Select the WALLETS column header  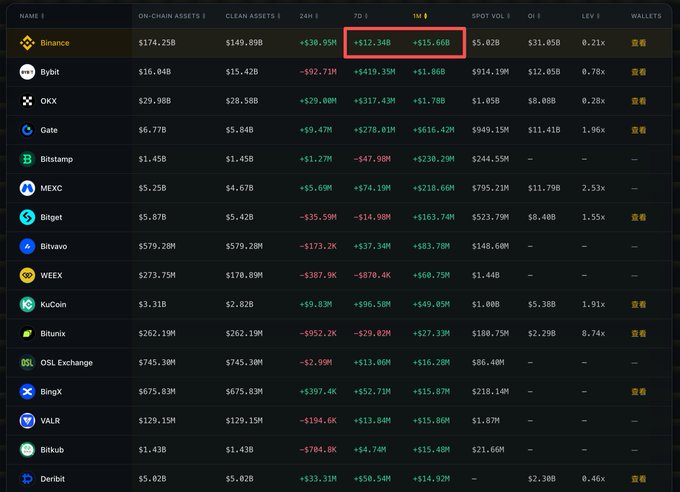646,16
